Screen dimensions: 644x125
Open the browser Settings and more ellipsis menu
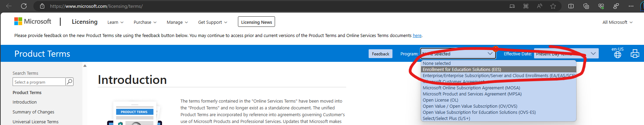point(631,6)
